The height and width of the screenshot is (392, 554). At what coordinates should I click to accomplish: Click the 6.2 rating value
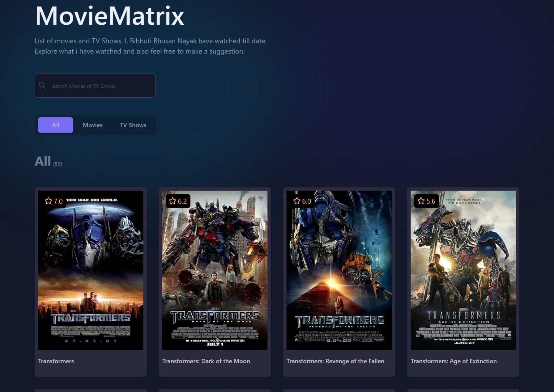point(182,201)
